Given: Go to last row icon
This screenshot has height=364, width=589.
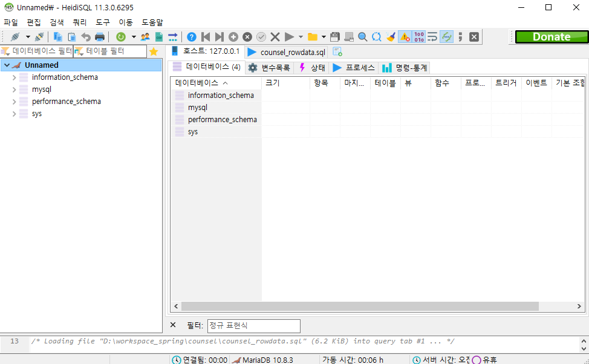Looking at the screenshot, I should 220,37.
